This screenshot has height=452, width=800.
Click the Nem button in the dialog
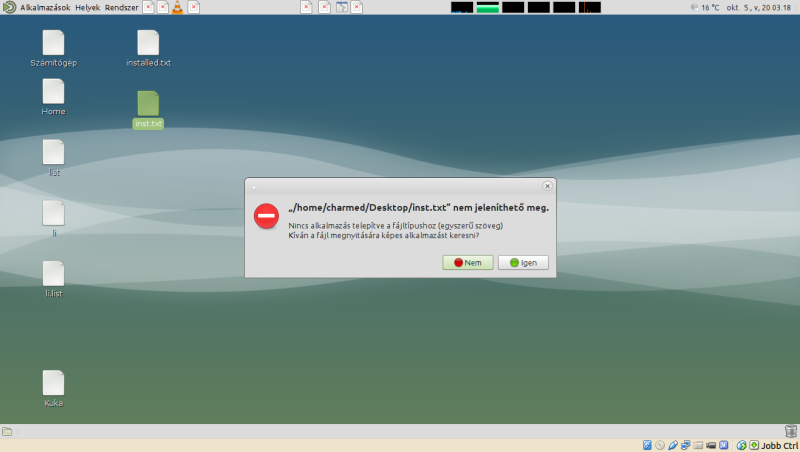467,262
